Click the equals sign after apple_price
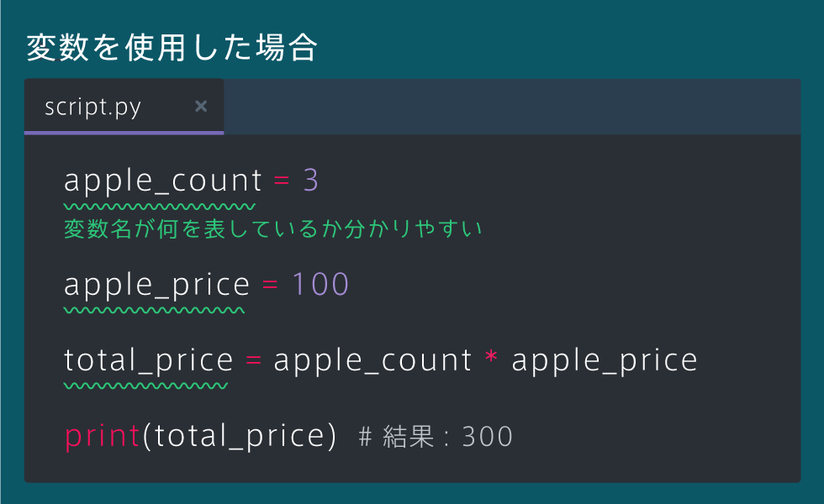The image size is (824, 504). tap(270, 285)
